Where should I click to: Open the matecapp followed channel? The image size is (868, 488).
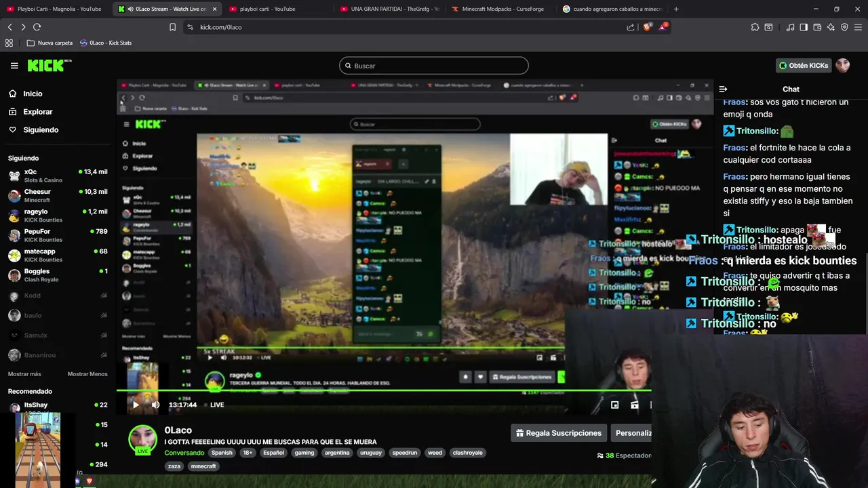[58, 255]
